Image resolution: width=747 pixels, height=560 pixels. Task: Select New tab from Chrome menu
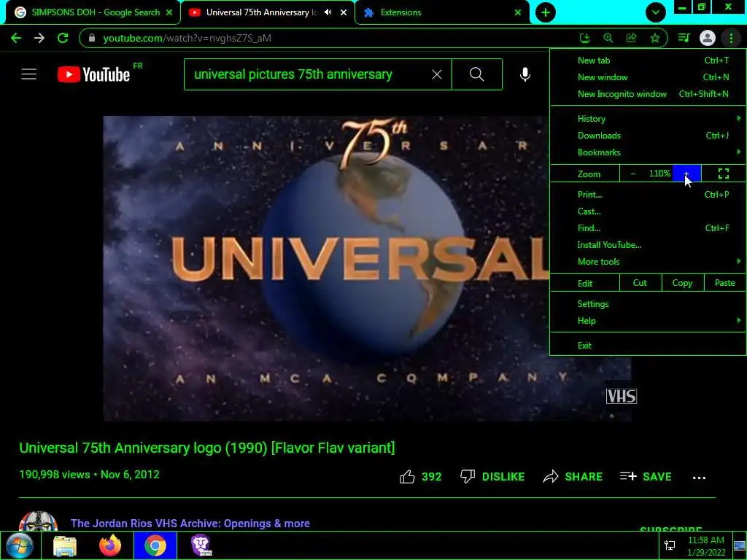point(648,61)
